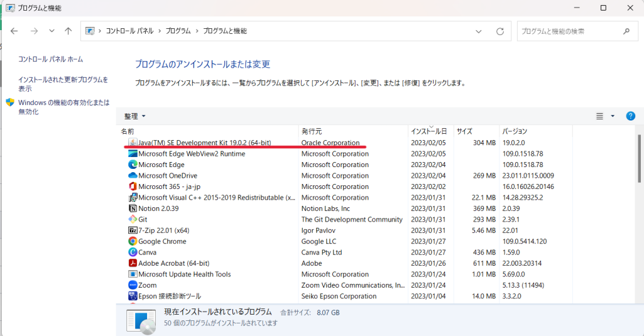Click Oracle Corporation publisher cell

(x=330, y=143)
